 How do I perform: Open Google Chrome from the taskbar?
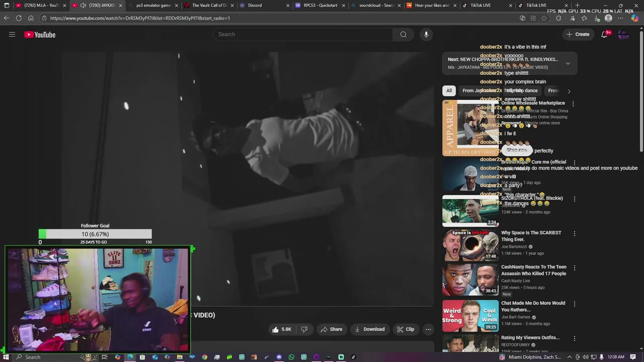(x=204, y=357)
